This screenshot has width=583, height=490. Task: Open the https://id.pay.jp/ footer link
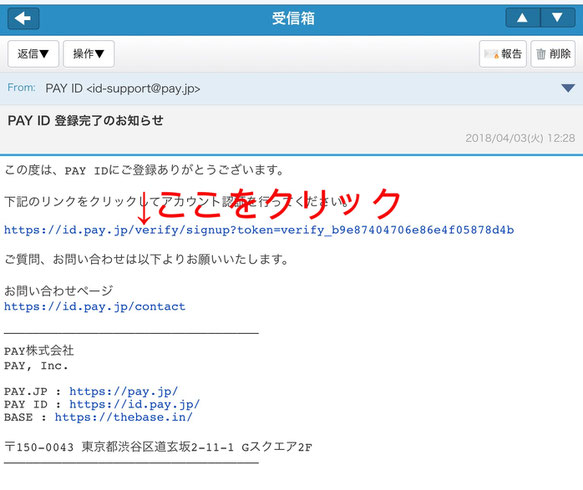(135, 404)
